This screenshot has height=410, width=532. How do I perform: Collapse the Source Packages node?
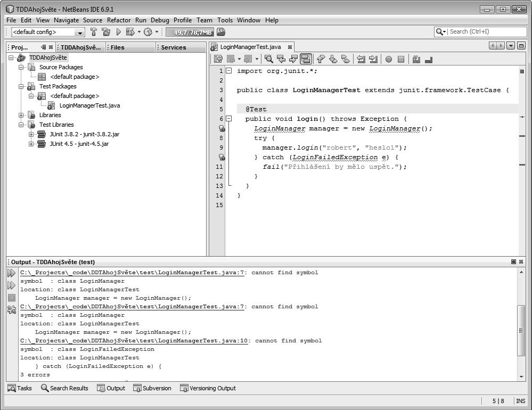coord(21,67)
